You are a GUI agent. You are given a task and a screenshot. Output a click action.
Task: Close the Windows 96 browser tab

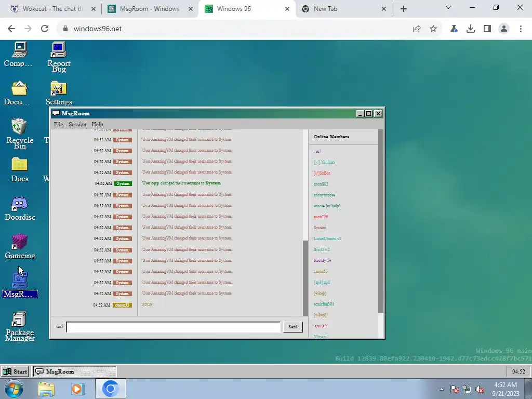[x=287, y=9]
